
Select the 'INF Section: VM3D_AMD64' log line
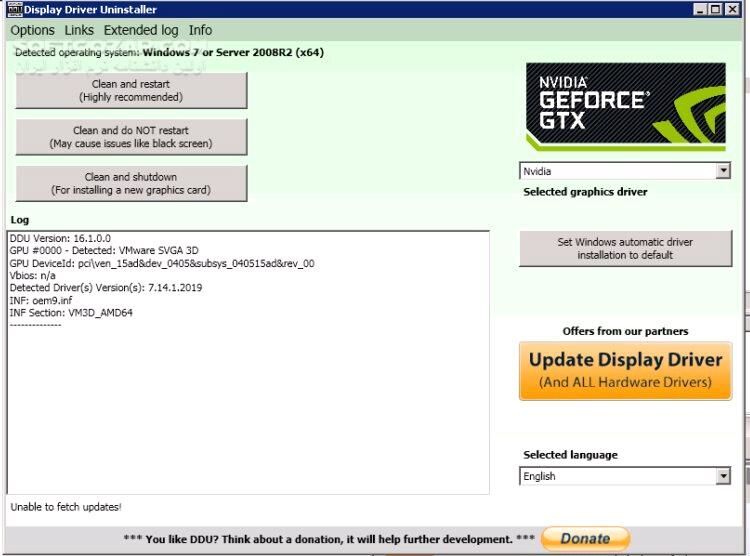[71, 313]
